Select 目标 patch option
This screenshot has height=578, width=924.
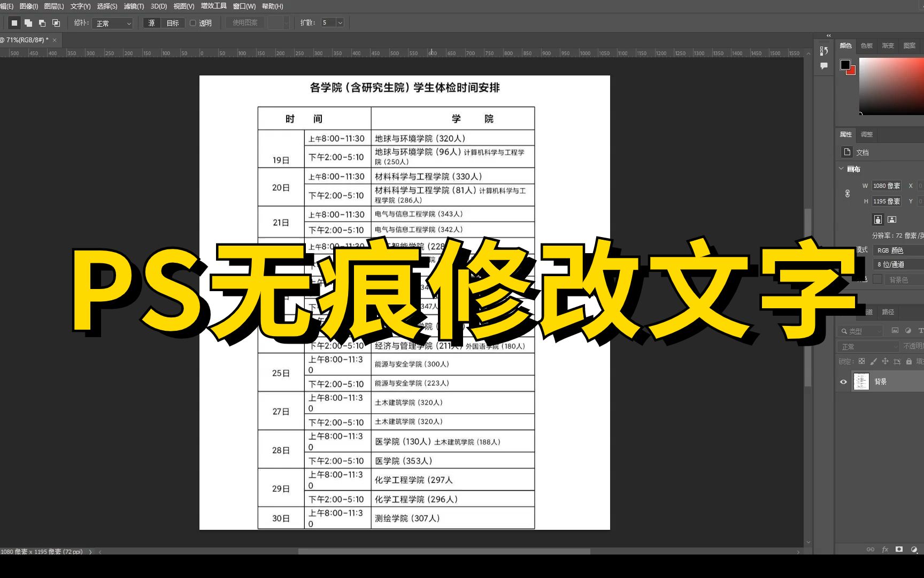[173, 23]
